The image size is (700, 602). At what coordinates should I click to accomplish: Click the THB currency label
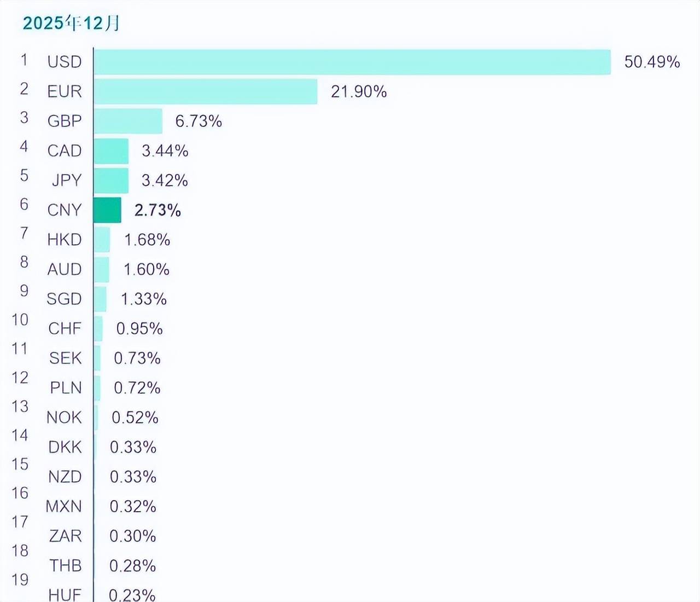66,565
